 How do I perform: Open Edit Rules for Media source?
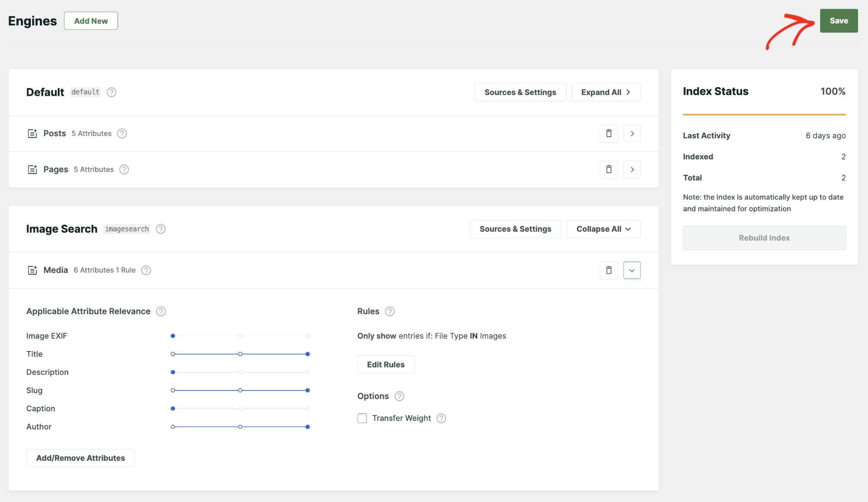click(x=386, y=364)
